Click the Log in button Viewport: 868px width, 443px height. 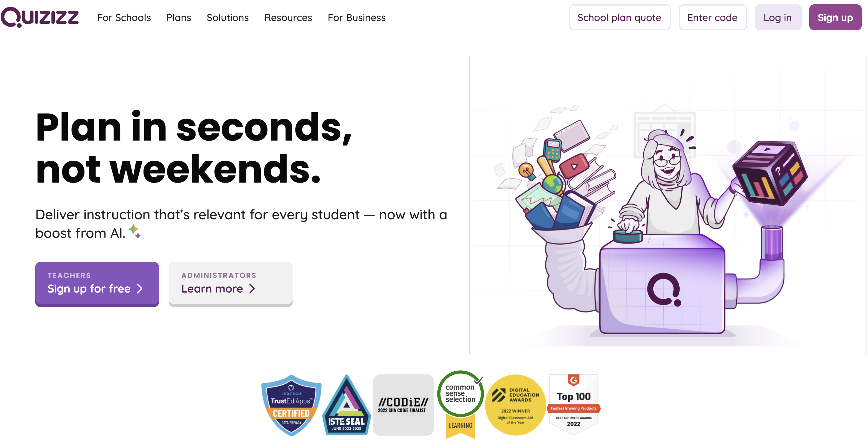778,18
